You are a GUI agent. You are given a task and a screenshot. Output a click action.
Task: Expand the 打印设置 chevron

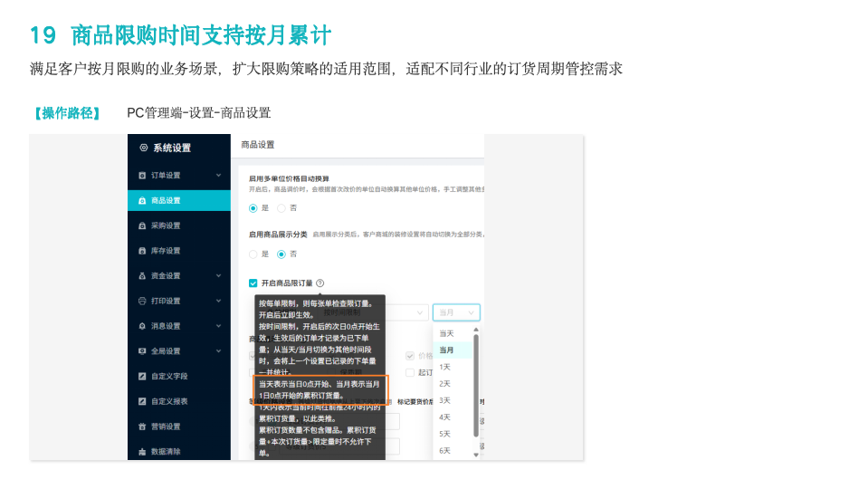[219, 302]
